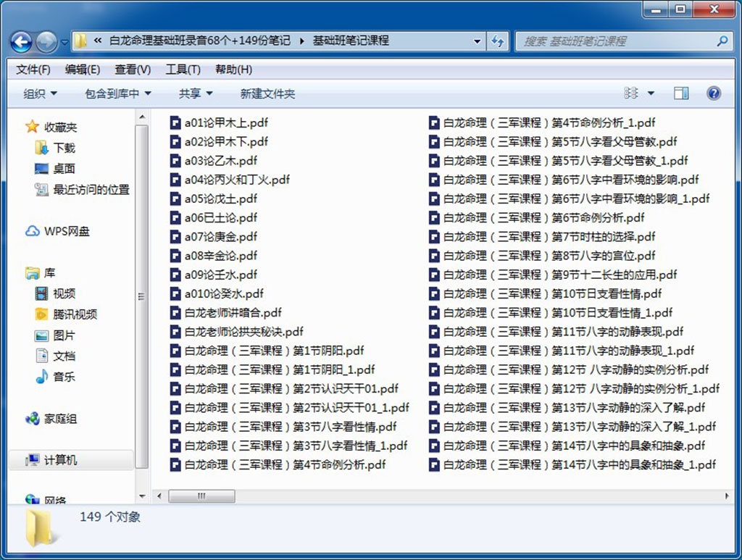Screen dimensions: 742x560
Task: Open the 文档 library
Action: pyautogui.click(x=55, y=356)
